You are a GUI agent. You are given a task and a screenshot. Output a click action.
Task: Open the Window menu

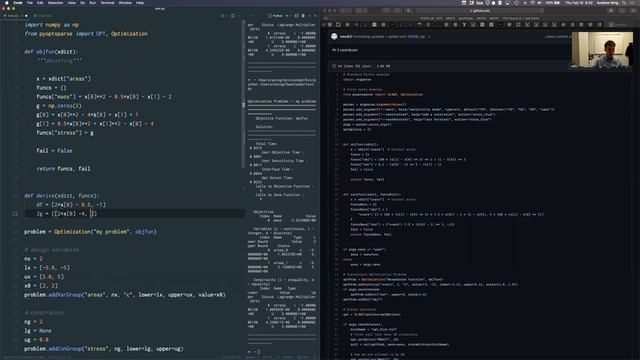(125, 2)
